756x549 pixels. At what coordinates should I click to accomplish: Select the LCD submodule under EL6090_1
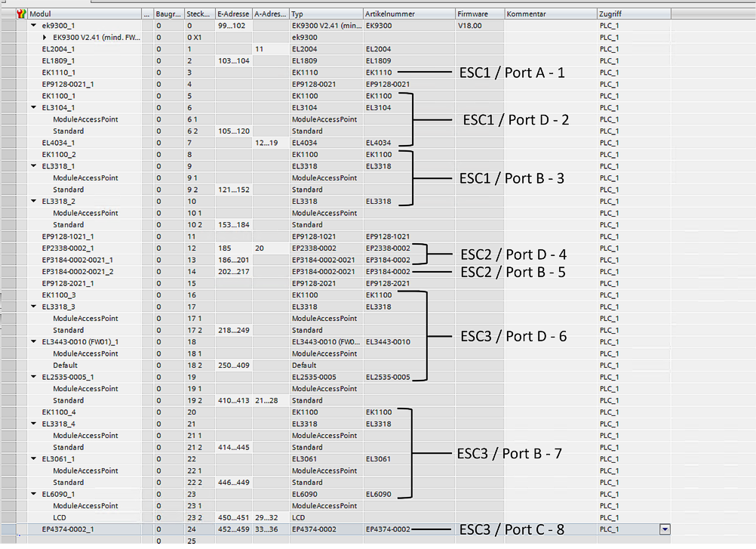(60, 517)
